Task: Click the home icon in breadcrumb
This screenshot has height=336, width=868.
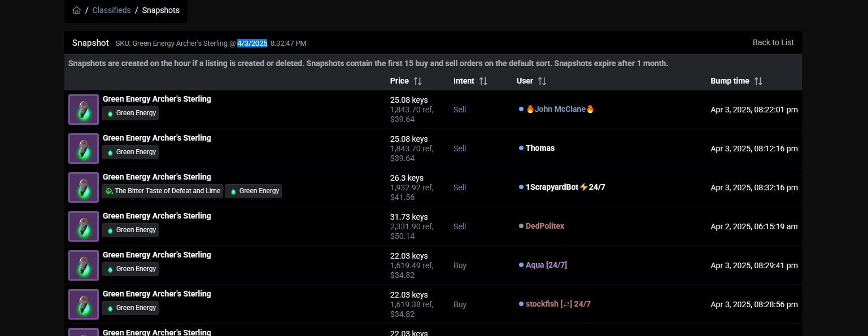Action: pos(77,10)
